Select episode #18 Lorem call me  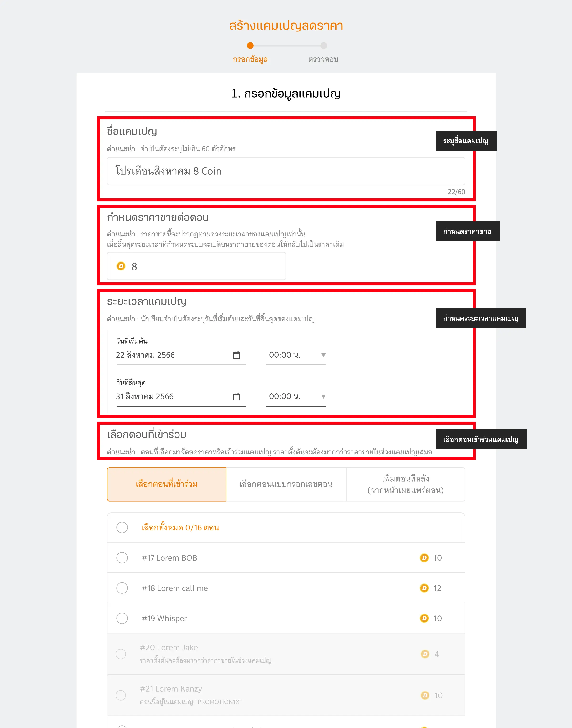pyautogui.click(x=122, y=588)
